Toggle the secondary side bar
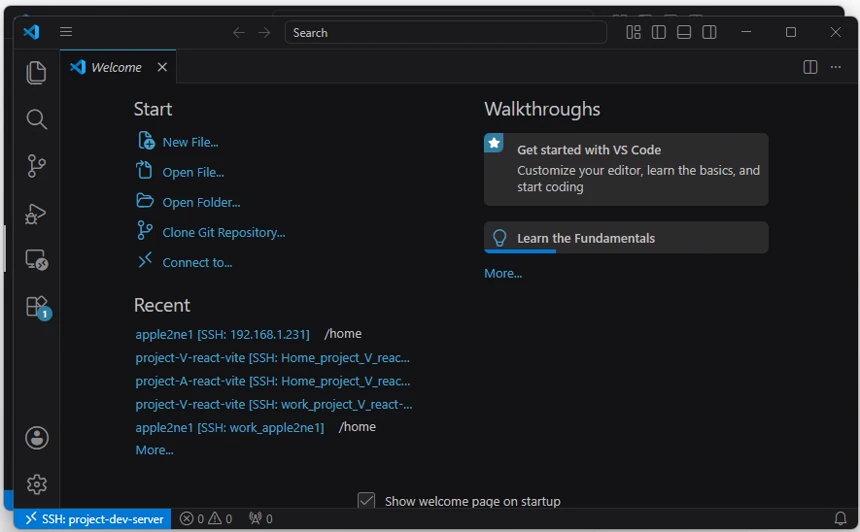860x532 pixels. [x=709, y=32]
